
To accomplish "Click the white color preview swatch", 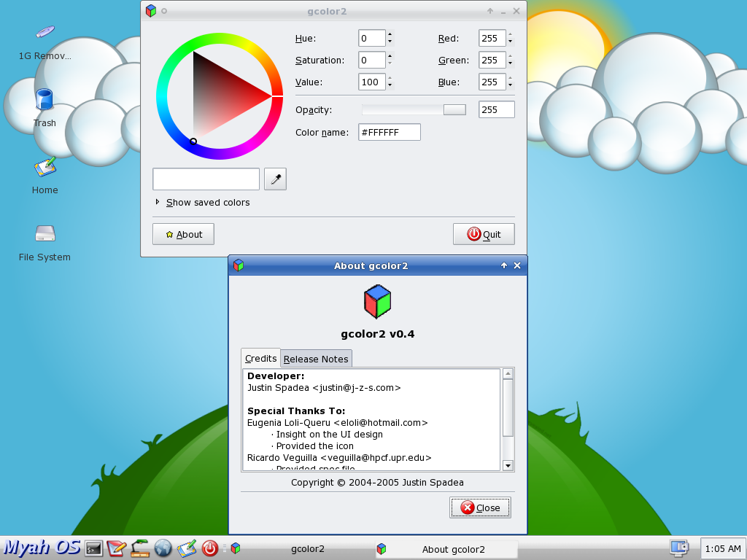I will pos(206,179).
